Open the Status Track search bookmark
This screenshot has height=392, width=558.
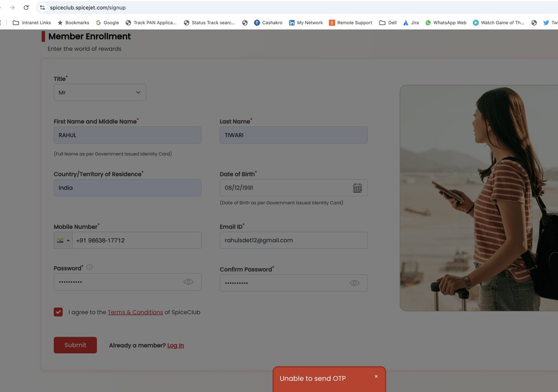[x=210, y=22]
